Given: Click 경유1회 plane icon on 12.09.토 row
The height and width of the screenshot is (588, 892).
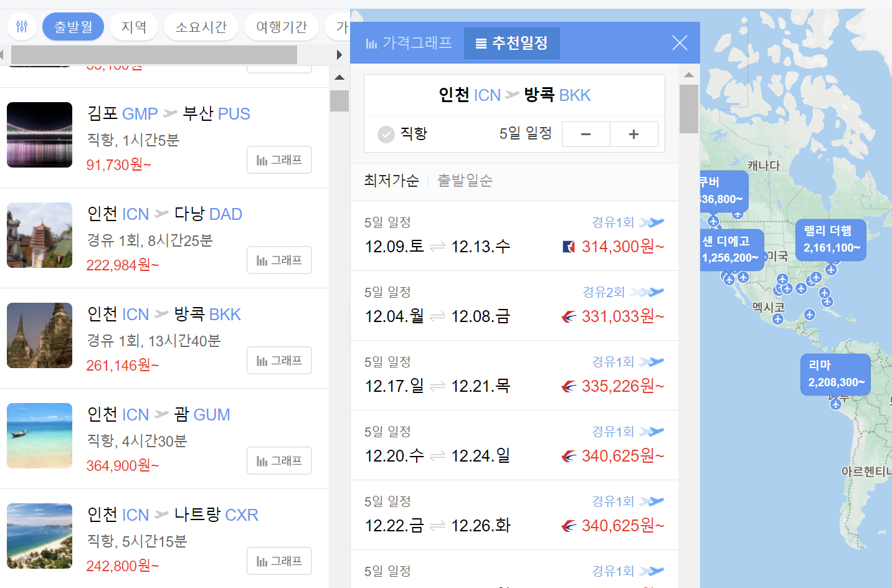Looking at the screenshot, I should (x=652, y=222).
